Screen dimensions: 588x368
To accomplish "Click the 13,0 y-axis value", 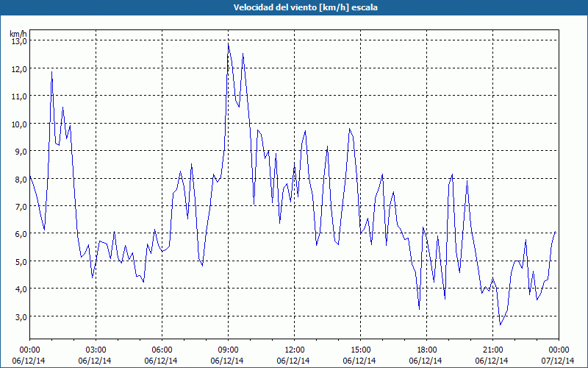I will point(19,41).
